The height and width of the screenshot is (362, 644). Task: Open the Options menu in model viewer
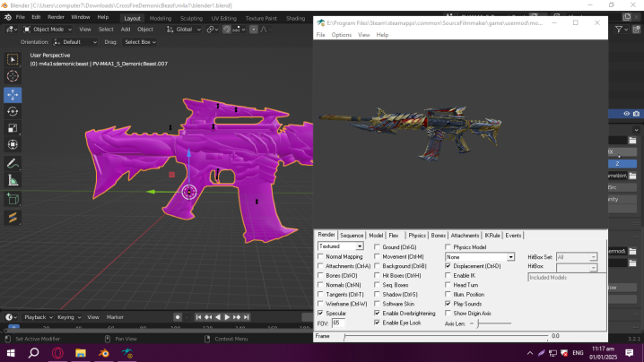click(342, 35)
